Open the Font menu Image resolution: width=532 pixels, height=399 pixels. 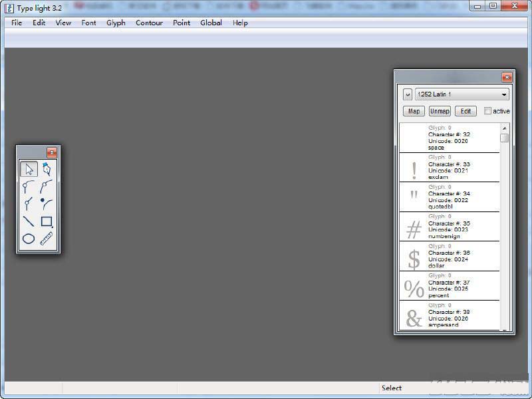point(88,23)
